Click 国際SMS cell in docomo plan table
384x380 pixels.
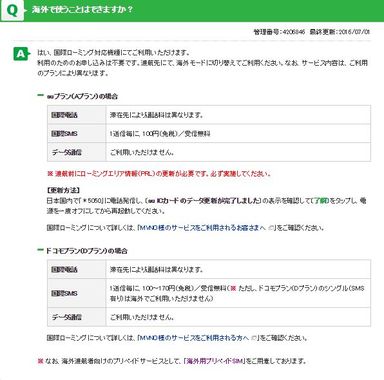coord(77,293)
